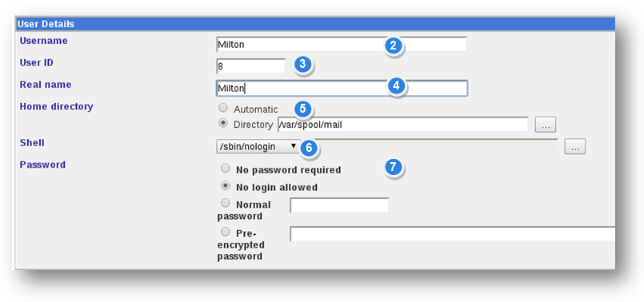The height and width of the screenshot is (302, 644).
Task: Browse for shell with ellipsis button
Action: (x=575, y=146)
